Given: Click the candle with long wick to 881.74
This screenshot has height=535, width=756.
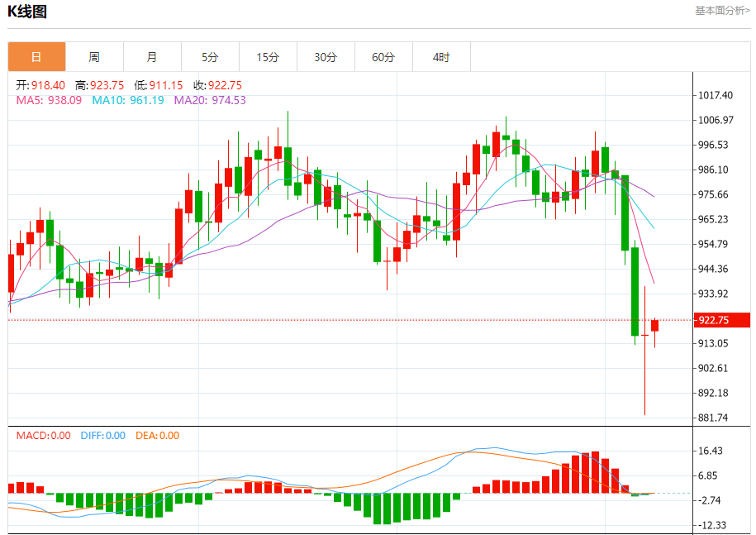Looking at the screenshot, I should coord(644,351).
